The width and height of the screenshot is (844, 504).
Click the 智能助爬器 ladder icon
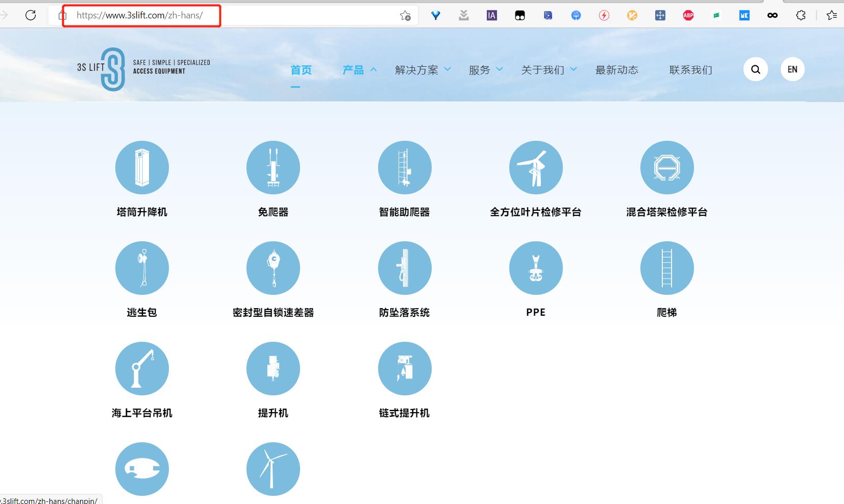pos(405,167)
